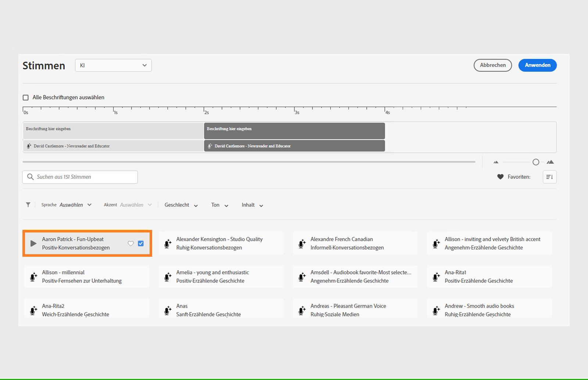Image resolution: width=588 pixels, height=380 pixels.
Task: Open the Ton filter menu
Action: [x=219, y=205]
